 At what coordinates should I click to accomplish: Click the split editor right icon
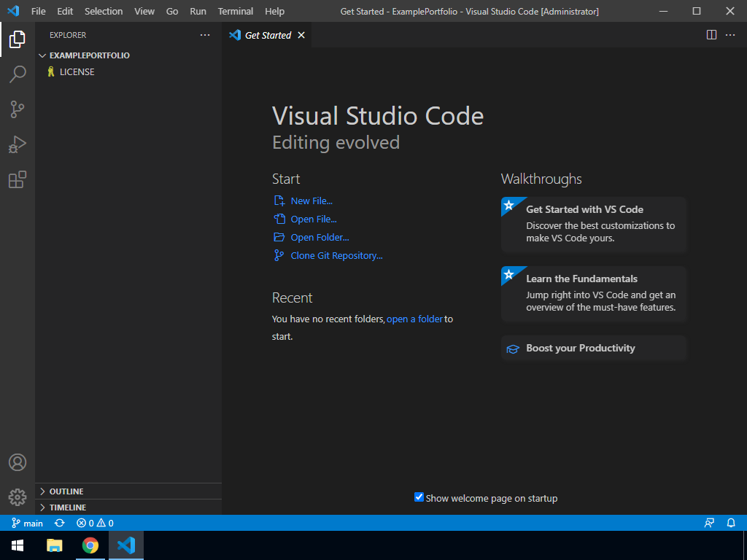point(711,35)
